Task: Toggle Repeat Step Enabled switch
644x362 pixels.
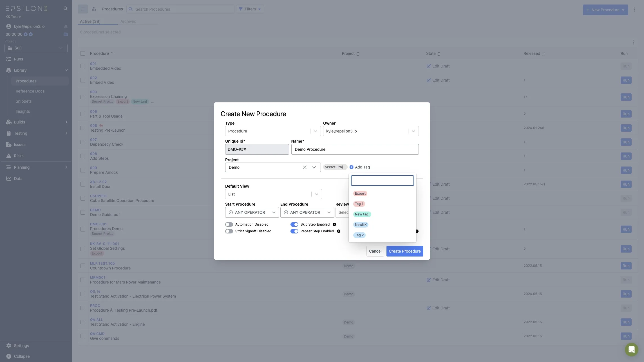Action: click(294, 231)
